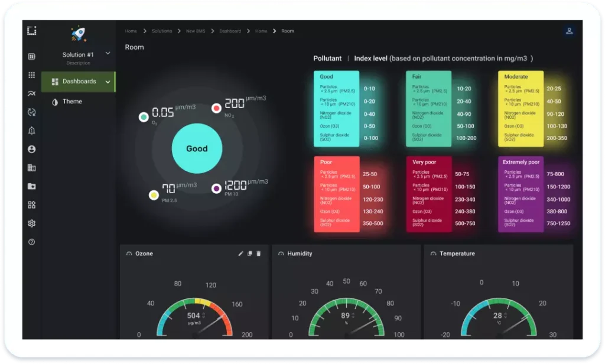
Task: Open the settings gear in the sidebar
Action: pos(31,223)
